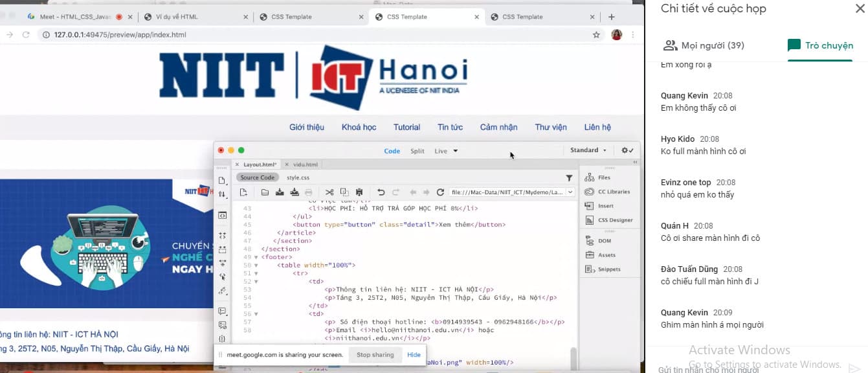The image size is (868, 373).
Task: Click the filter funnel icon
Action: 569,178
